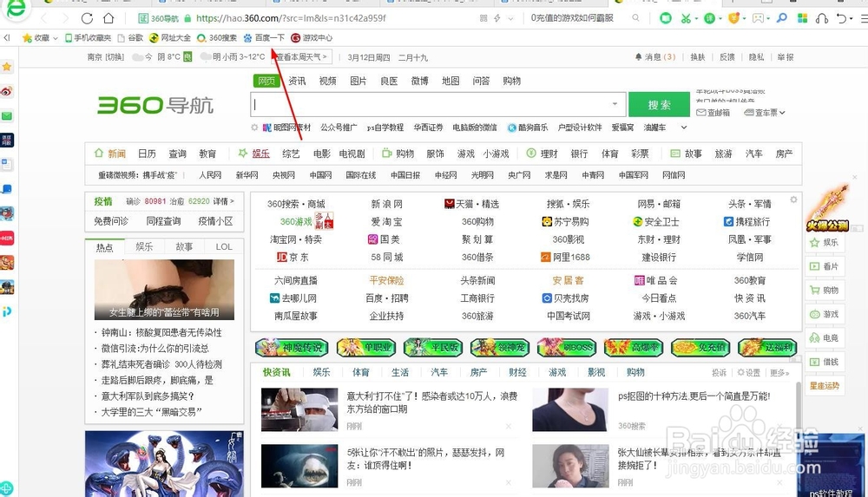Viewport: 868px width, 497px height.
Task: Open the 天猫·精选 link
Action: 471,204
